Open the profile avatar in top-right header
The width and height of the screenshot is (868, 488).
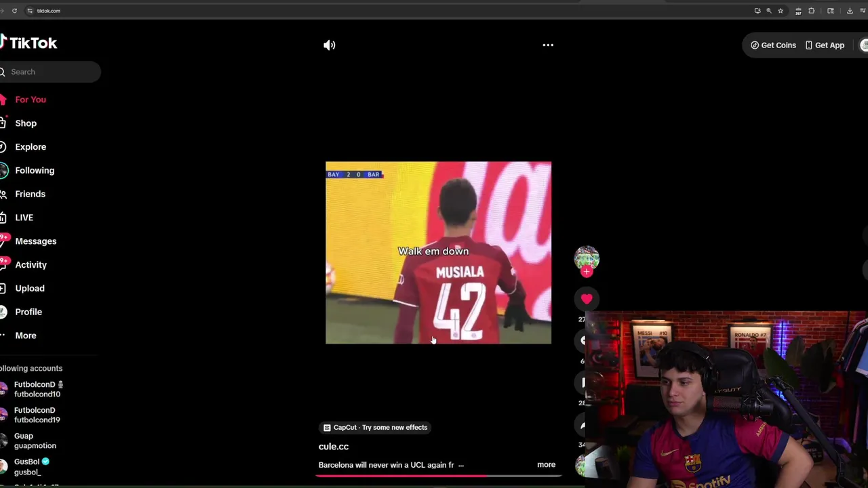864,45
